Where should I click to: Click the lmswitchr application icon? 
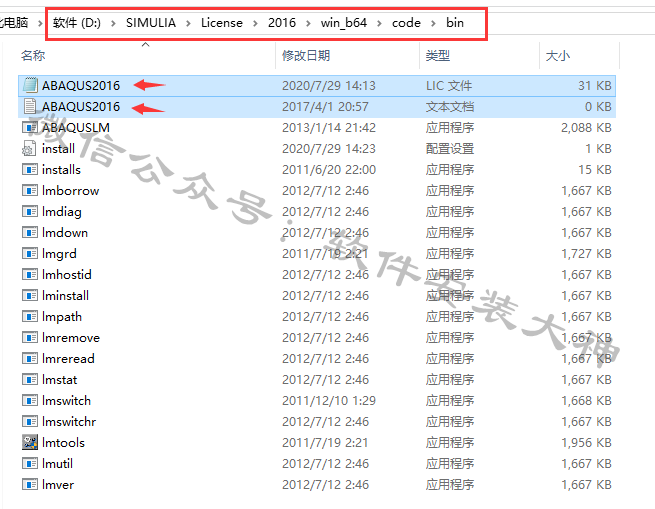click(x=30, y=421)
